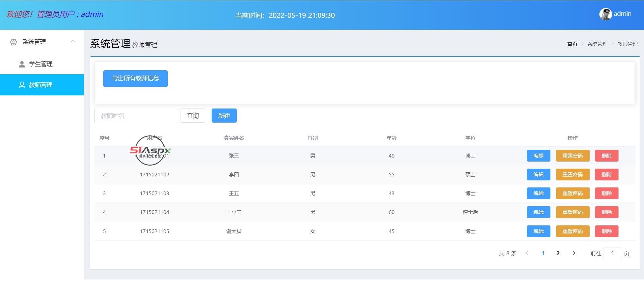Click the previous page arrow in pagination

click(x=527, y=253)
